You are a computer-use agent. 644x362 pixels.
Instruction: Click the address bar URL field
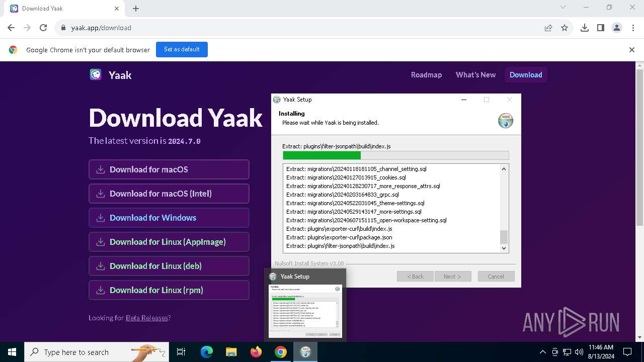[x=302, y=28]
